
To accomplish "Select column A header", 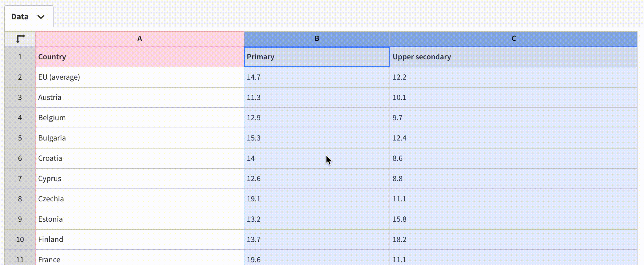I will tap(139, 39).
